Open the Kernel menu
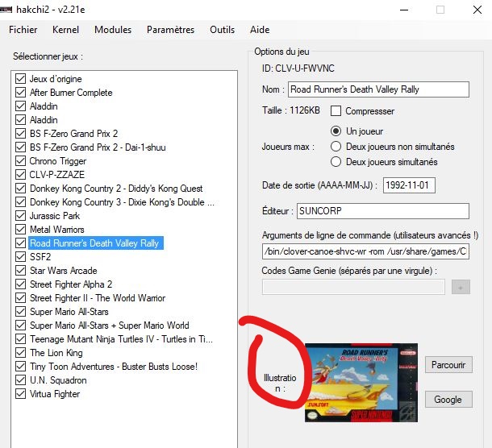Image resolution: width=492 pixels, height=448 pixels. click(x=65, y=30)
